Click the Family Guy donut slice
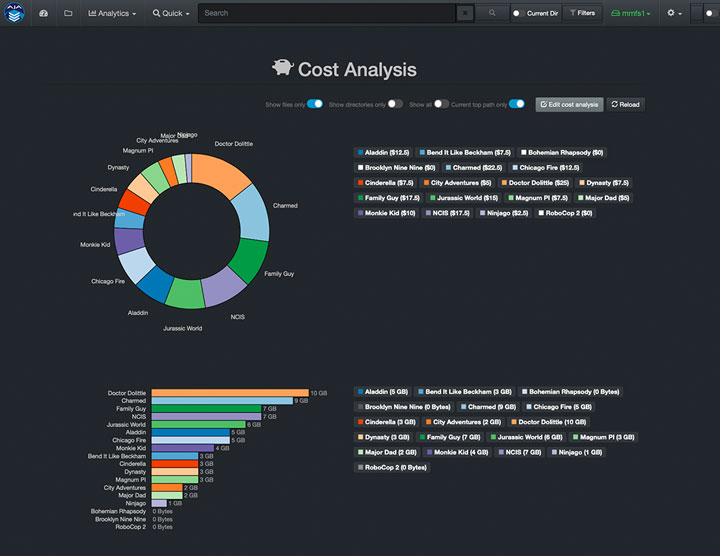Image resolution: width=720 pixels, height=556 pixels. pos(249,259)
